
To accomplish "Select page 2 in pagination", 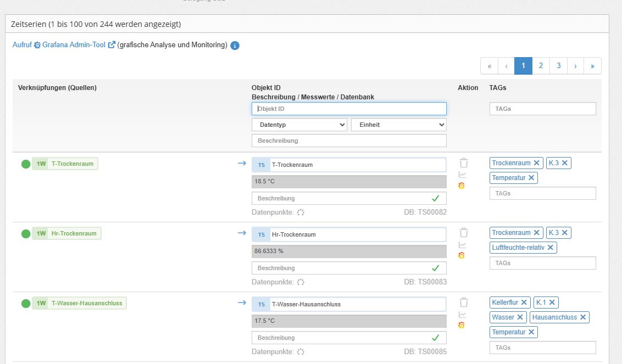I will coord(541,66).
